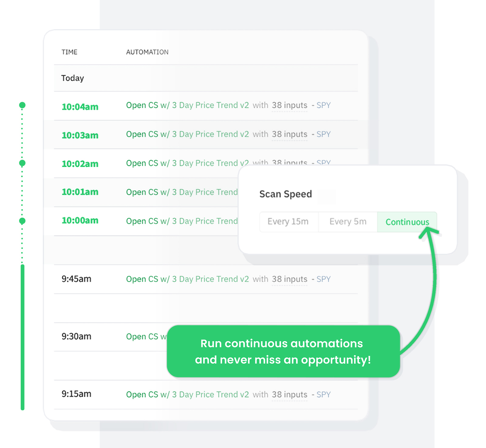The image size is (486, 448).
Task: Click the green timeline dot beside 10:04am
Action: coord(22,105)
